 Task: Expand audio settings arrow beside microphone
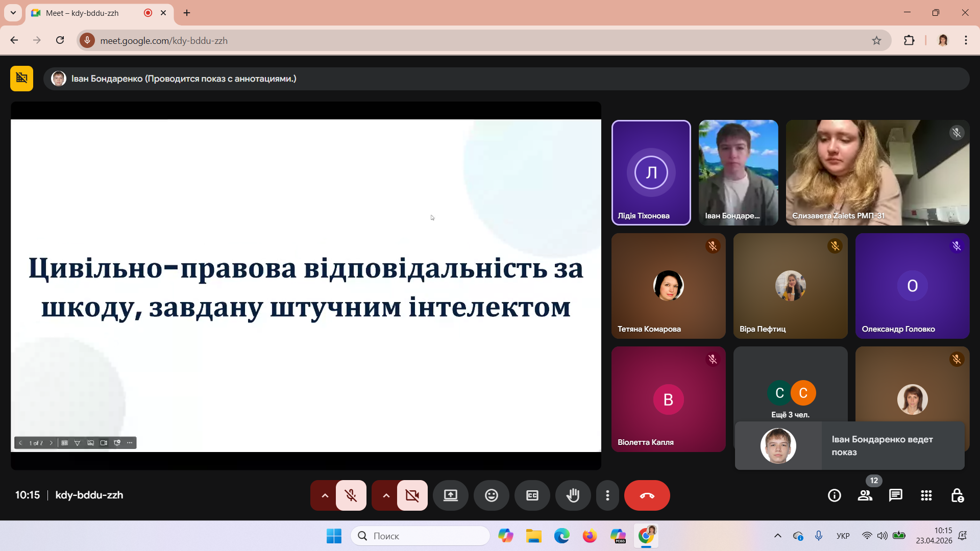click(324, 495)
